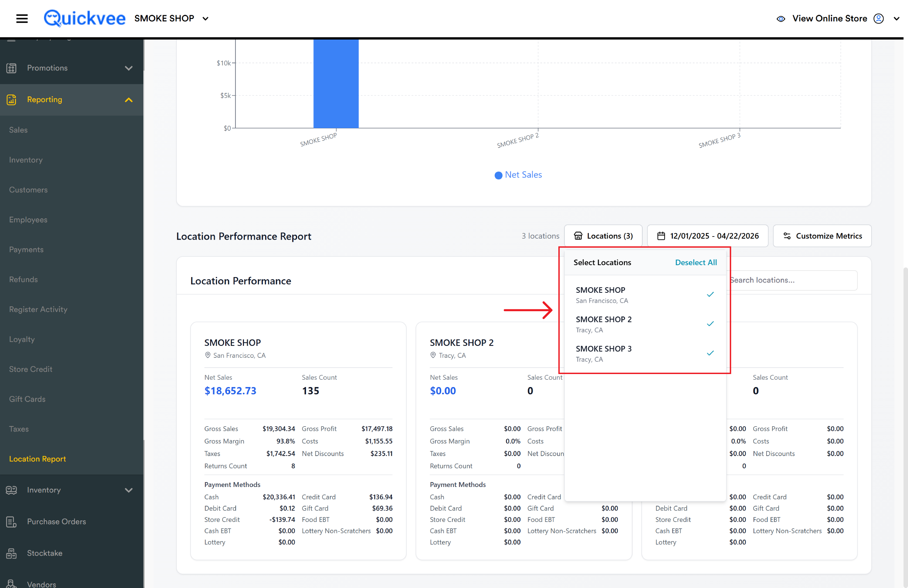Open Gift Cards report
The width and height of the screenshot is (908, 588).
coord(27,399)
